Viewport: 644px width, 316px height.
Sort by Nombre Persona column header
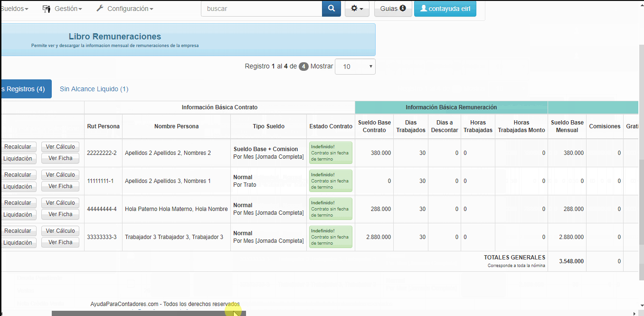pyautogui.click(x=176, y=126)
